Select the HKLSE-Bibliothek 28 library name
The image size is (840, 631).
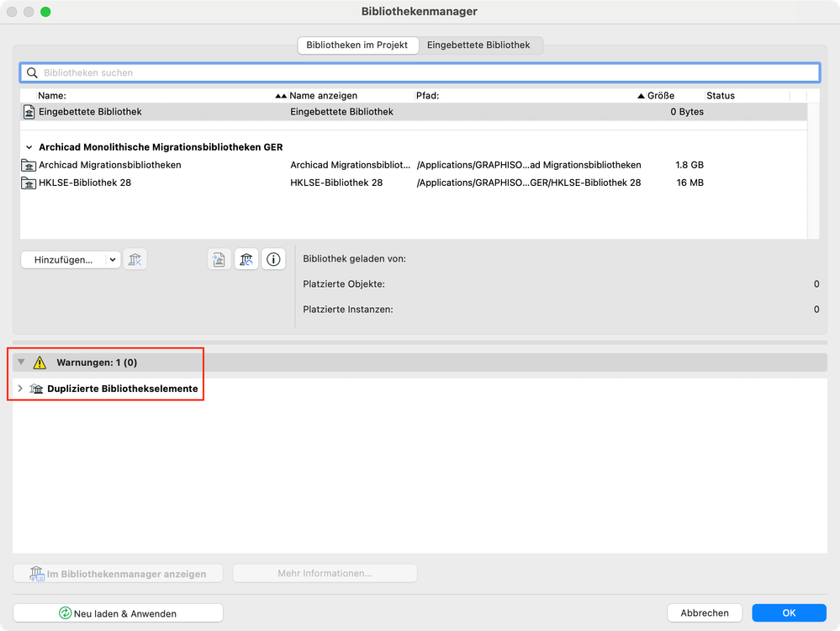85,183
